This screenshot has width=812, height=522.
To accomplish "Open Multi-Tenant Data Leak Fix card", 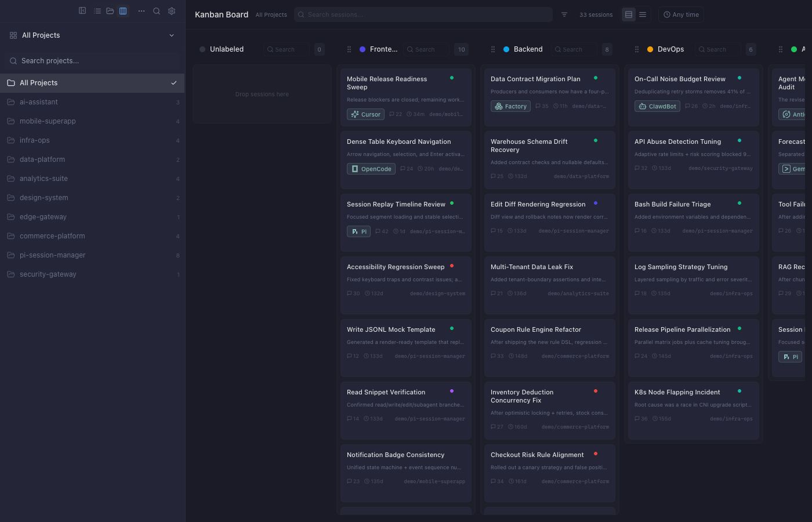I will point(550,285).
